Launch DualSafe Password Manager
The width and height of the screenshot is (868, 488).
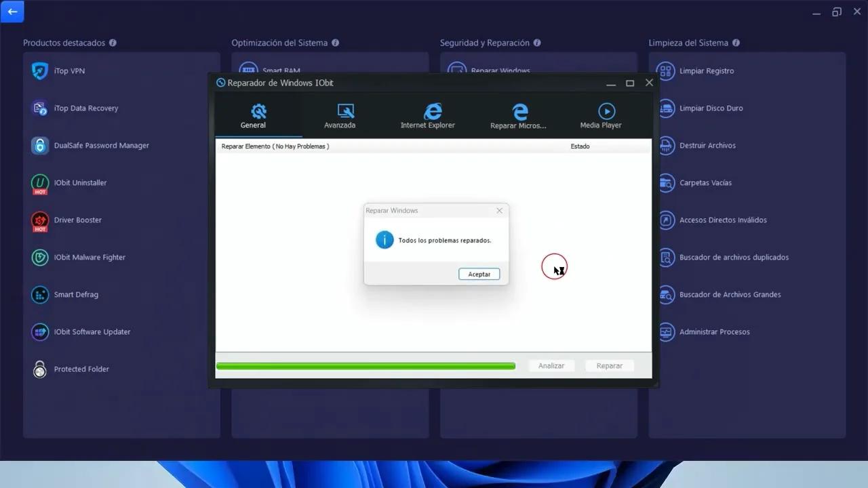[100, 145]
